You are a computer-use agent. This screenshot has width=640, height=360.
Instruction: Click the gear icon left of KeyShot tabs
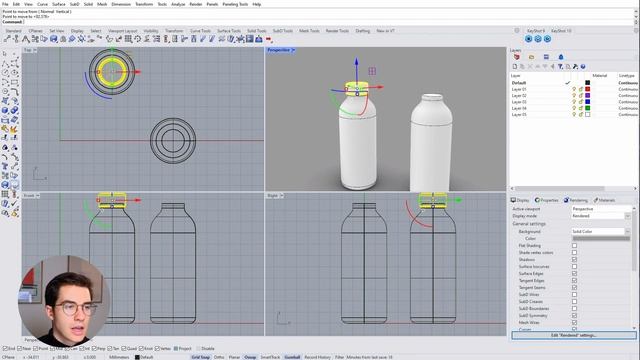(517, 31)
